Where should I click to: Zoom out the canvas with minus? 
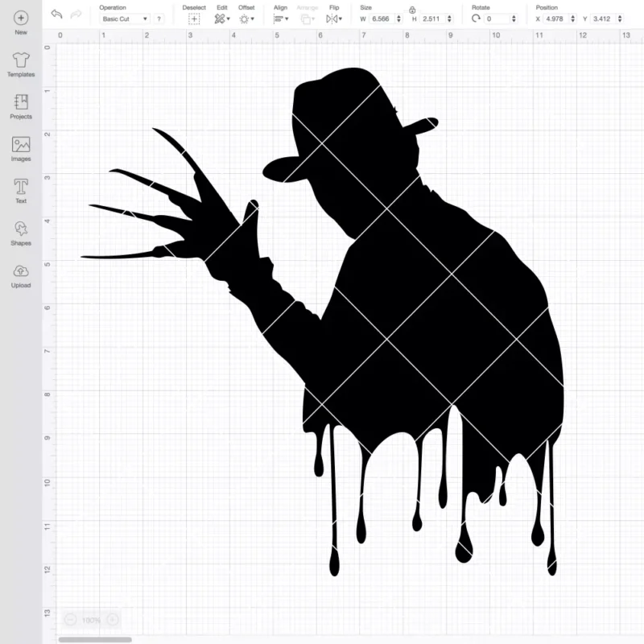click(70, 619)
